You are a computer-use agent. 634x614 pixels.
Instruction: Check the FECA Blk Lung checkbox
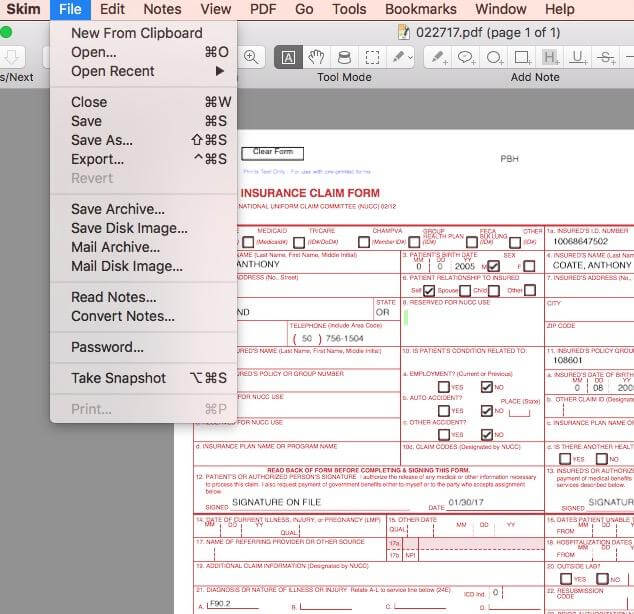click(472, 243)
